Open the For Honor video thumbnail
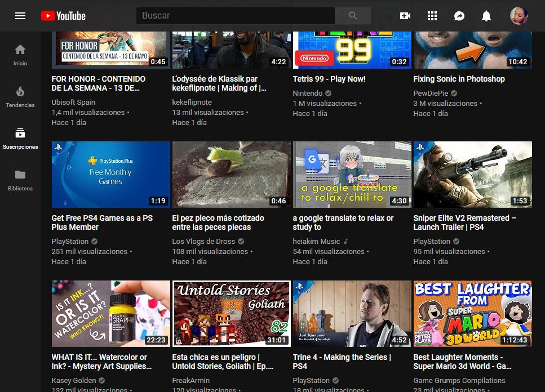 click(111, 50)
